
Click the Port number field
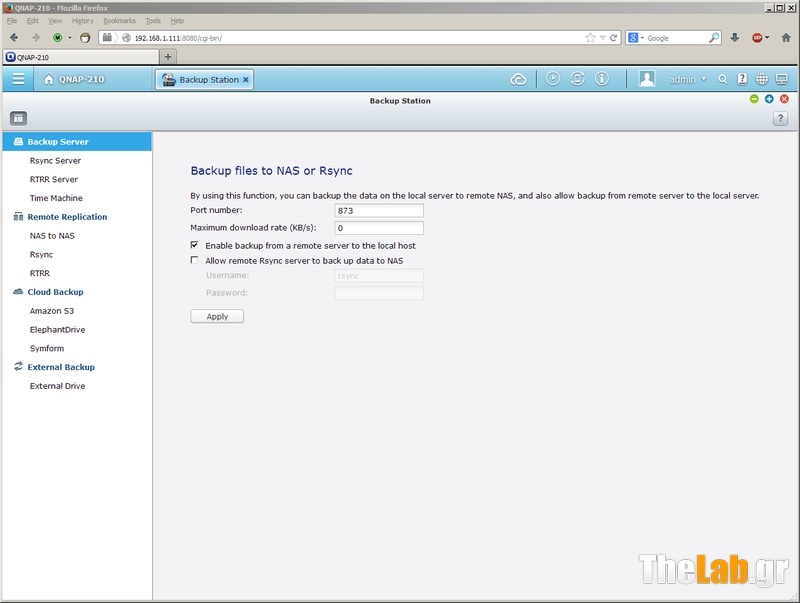tap(379, 211)
